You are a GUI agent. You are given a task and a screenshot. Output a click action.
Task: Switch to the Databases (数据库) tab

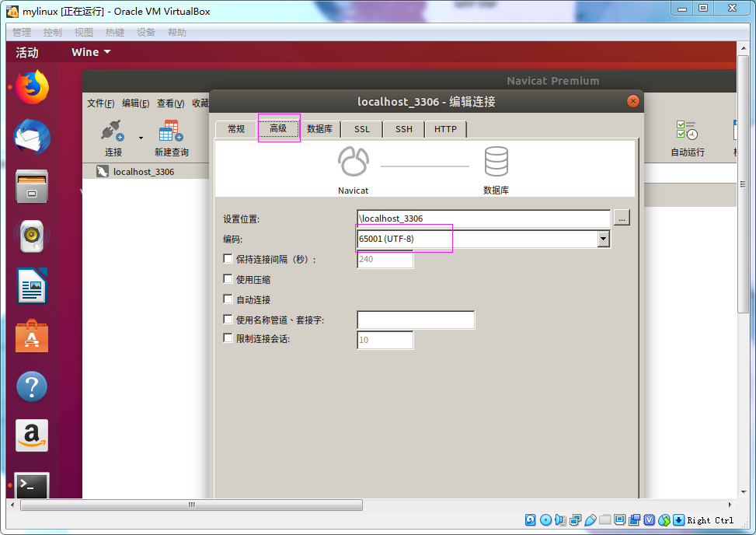pyautogui.click(x=319, y=129)
